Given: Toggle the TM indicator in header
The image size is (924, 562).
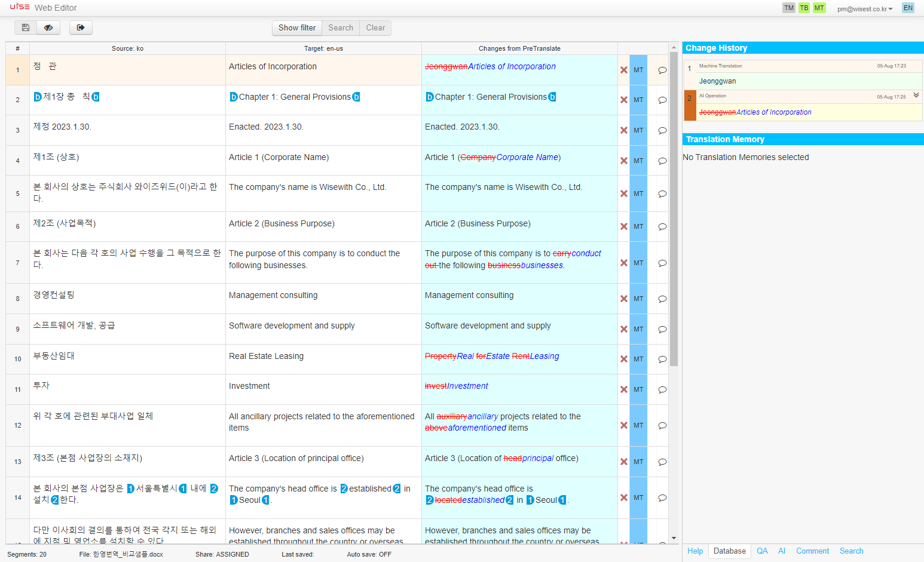Looking at the screenshot, I should click(789, 8).
